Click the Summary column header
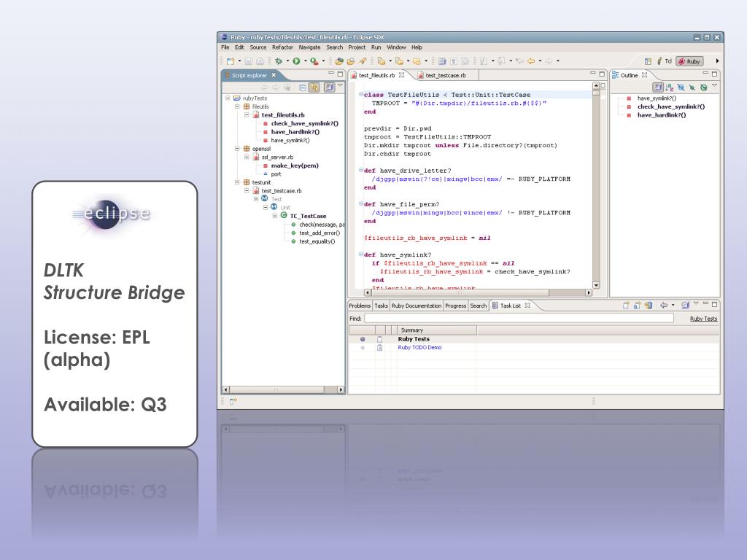The image size is (747, 560). click(436, 330)
